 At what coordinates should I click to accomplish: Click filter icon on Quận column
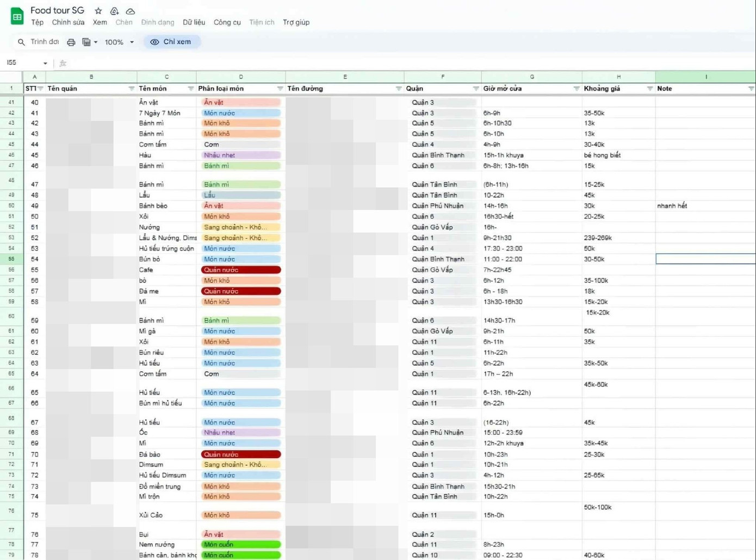475,89
